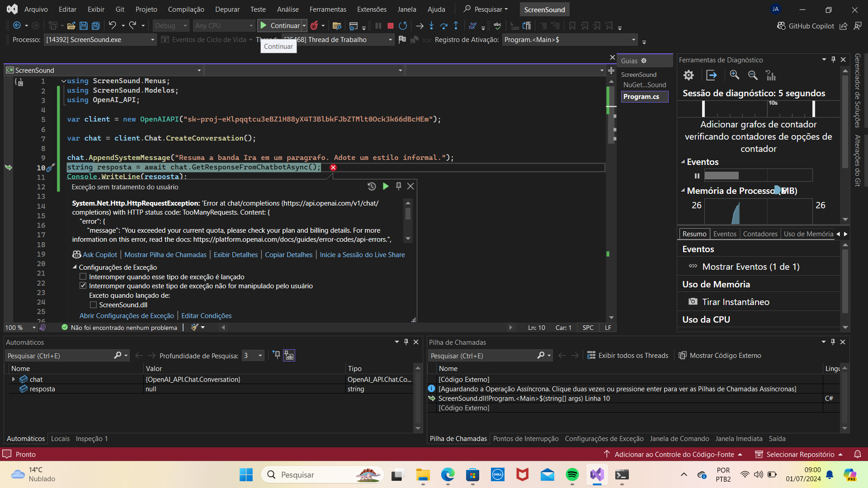Open the Ferramentas menu
The width and height of the screenshot is (868, 488).
coord(328,9)
